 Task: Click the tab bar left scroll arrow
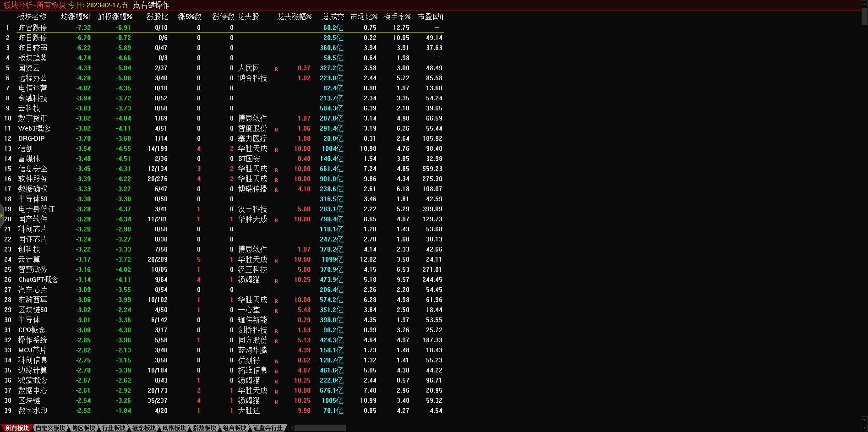point(292,428)
